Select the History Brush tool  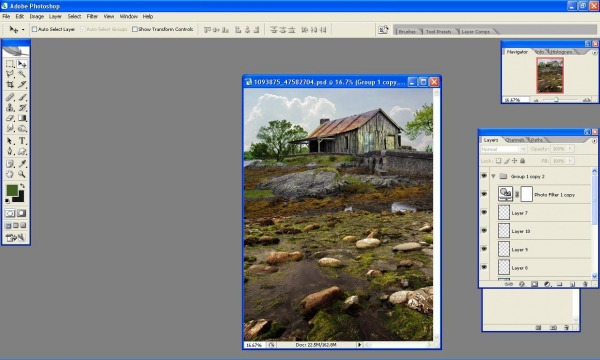point(22,108)
